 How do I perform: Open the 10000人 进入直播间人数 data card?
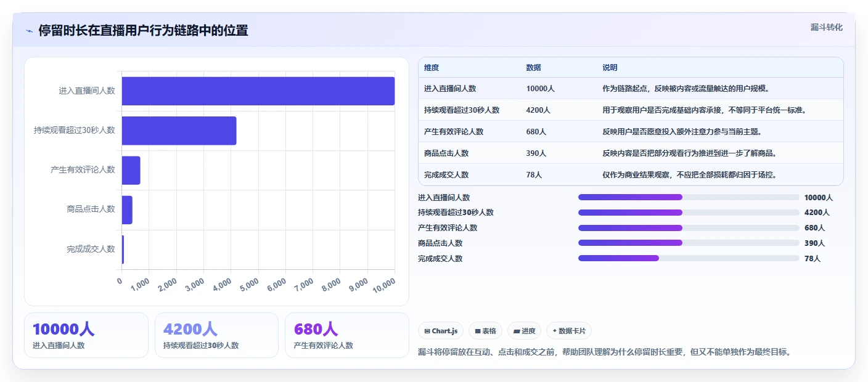coord(86,335)
